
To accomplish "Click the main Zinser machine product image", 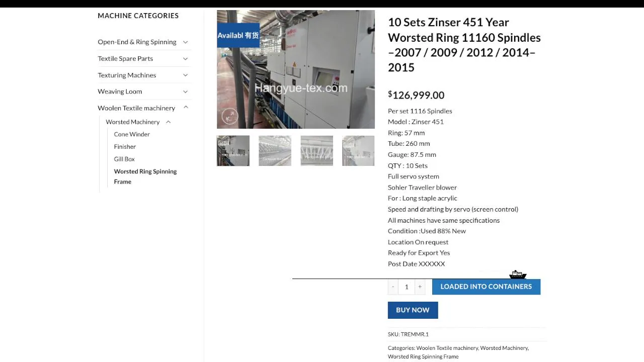I will click(x=296, y=69).
